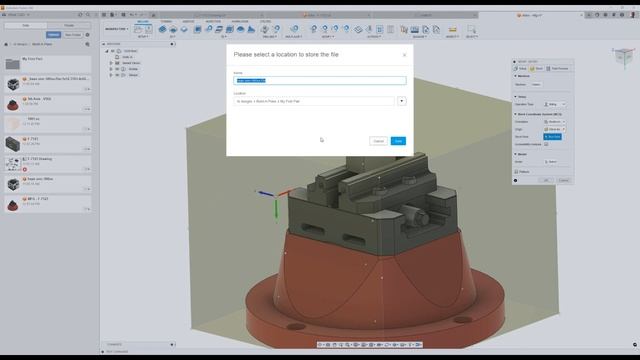Switch to the TURNING ribbon tab

(x=166, y=21)
